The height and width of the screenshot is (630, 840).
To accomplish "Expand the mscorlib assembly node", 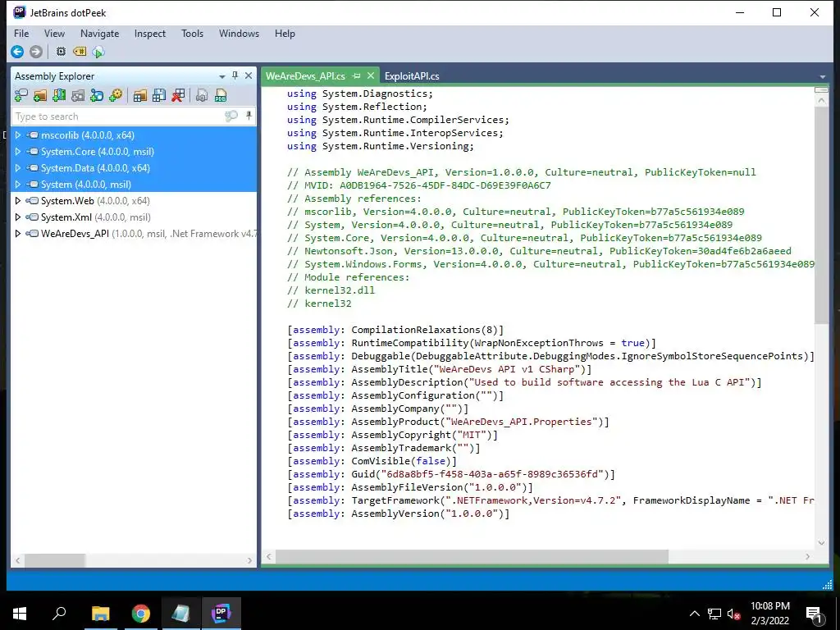I will point(18,135).
